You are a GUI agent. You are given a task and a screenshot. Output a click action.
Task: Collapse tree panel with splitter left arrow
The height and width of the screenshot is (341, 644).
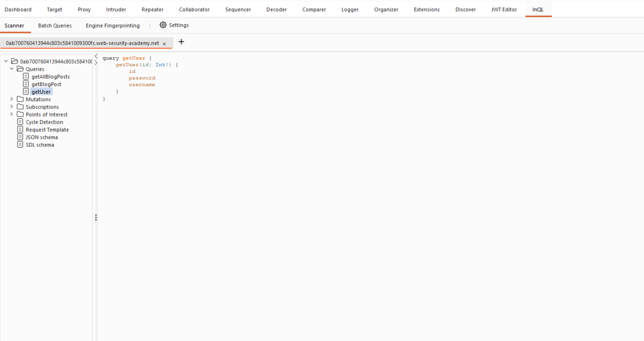(x=96, y=56)
